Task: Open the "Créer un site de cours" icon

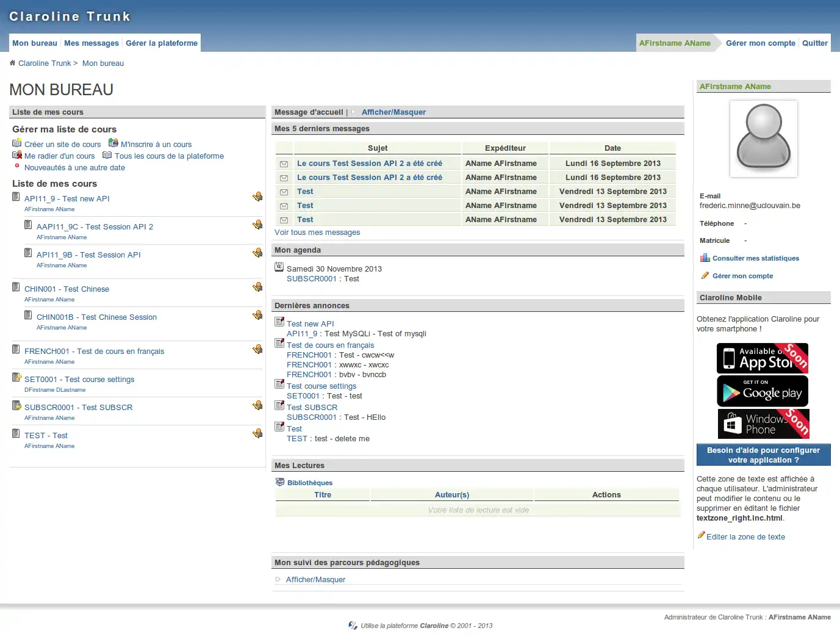Action: tap(17, 144)
